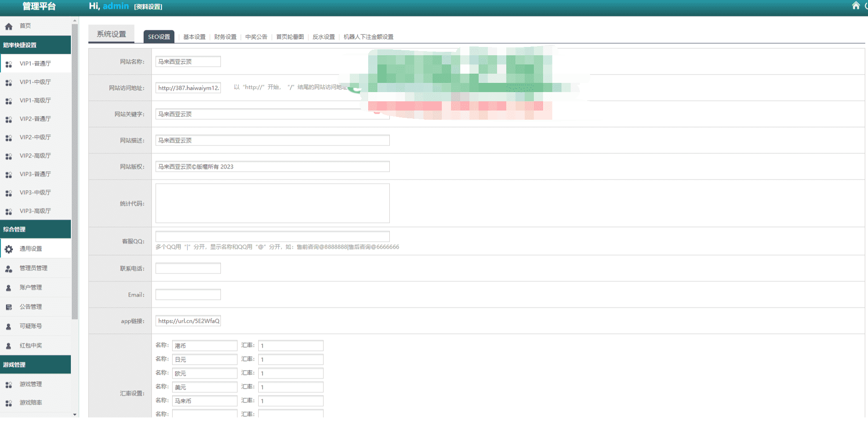Open the 基本设置 tab
Image resolution: width=868 pixels, height=431 pixels.
[194, 37]
